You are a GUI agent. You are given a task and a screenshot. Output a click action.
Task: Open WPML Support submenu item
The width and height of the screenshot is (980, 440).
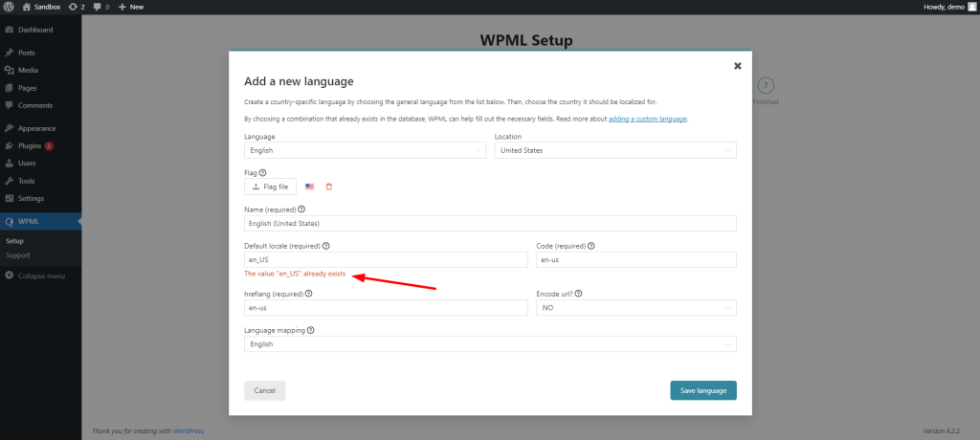(x=17, y=255)
